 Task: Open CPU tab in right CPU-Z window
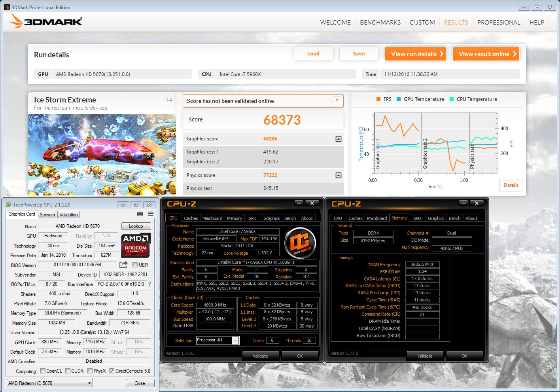[x=338, y=218]
